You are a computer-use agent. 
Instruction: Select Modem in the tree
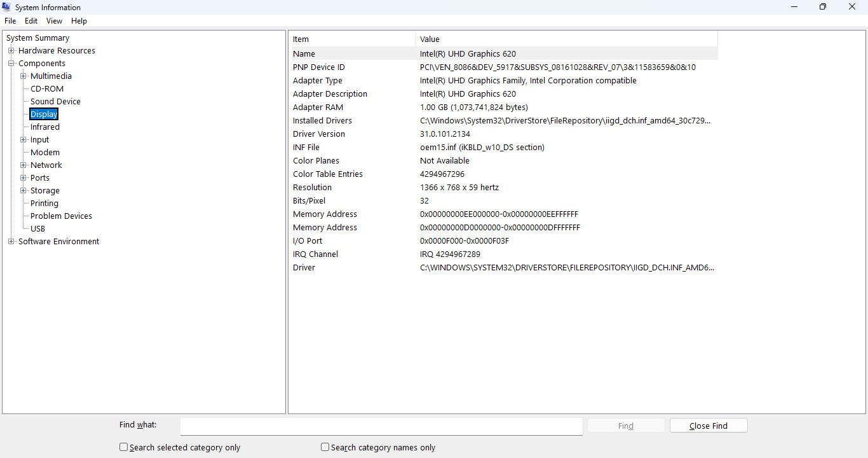pos(45,153)
